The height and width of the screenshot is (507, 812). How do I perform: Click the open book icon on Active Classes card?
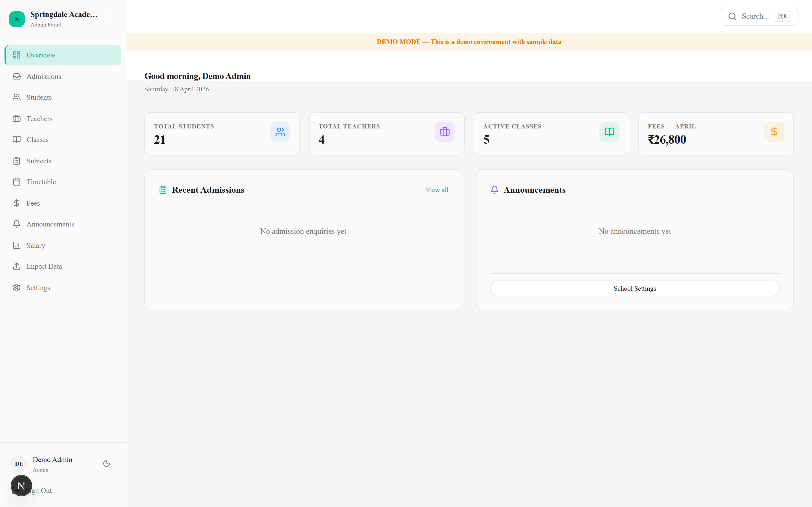click(x=609, y=132)
